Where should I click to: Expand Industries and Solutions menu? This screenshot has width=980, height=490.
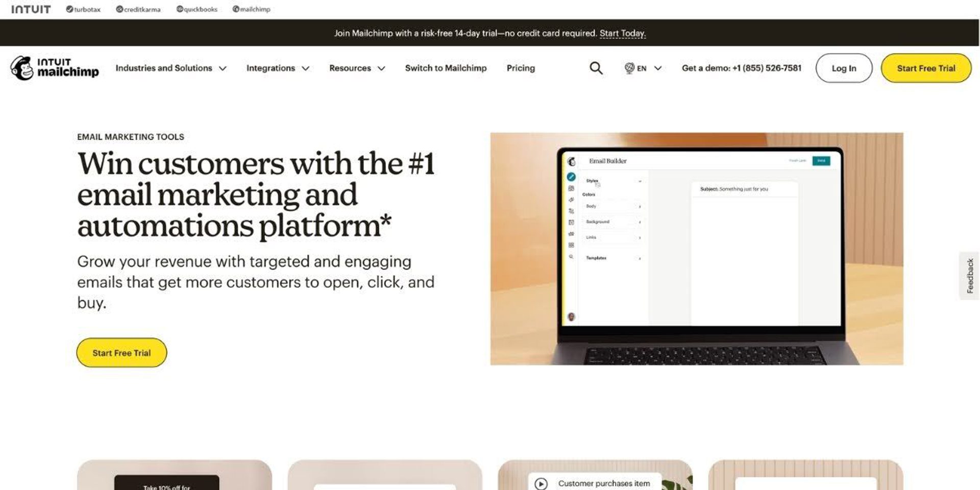(170, 68)
